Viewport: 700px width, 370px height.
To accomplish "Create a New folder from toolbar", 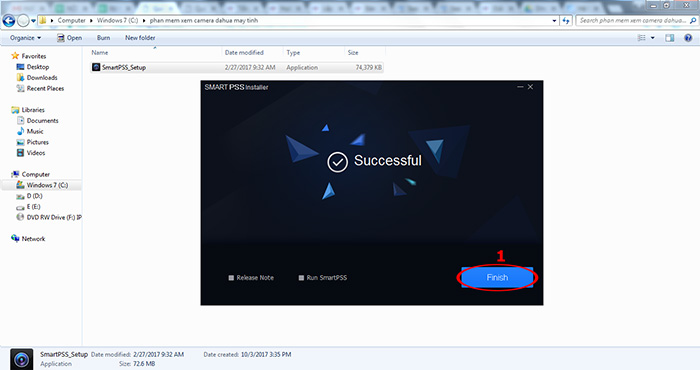I will [140, 38].
